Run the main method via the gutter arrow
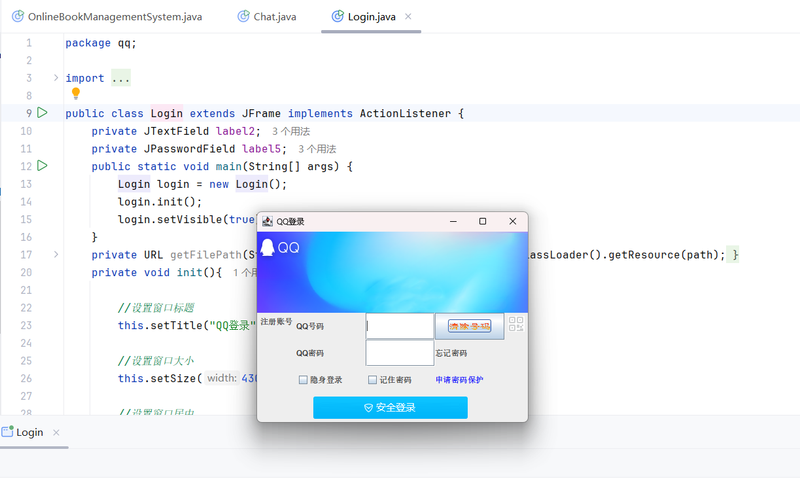Image resolution: width=800 pixels, height=479 pixels. point(42,166)
